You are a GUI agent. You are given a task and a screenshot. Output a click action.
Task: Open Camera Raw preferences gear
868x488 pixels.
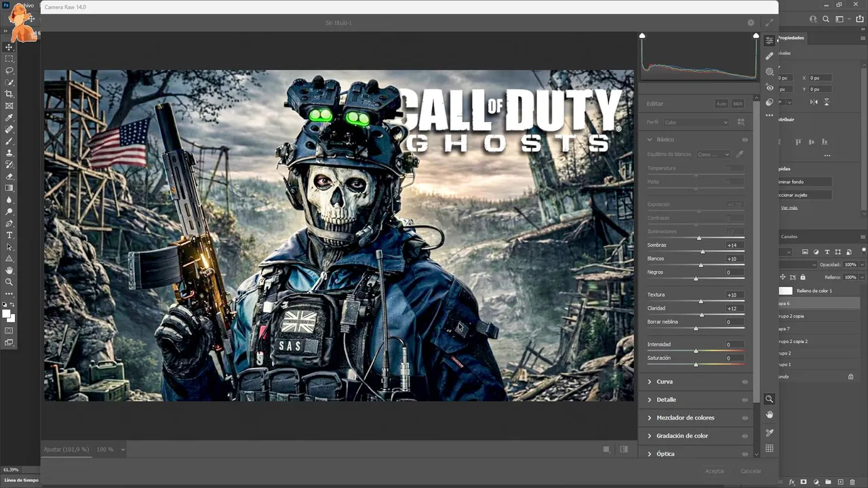[x=751, y=22]
